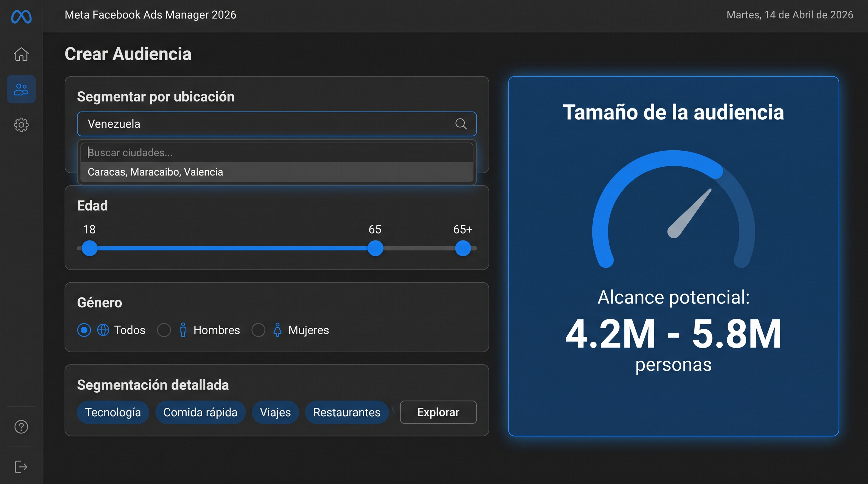Click the Meta Facebook Ads Manager 2026 title
The height and width of the screenshot is (484, 868).
point(150,15)
